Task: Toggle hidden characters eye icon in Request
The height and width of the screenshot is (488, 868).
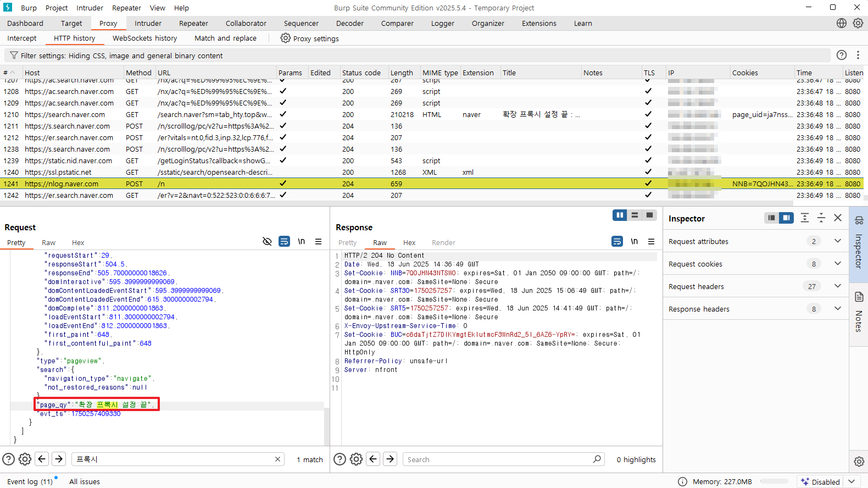Action: tap(268, 241)
